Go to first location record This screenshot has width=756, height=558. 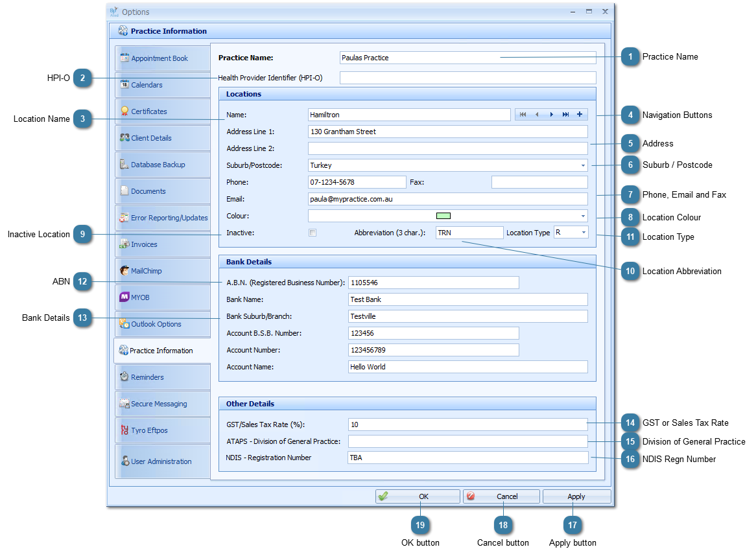point(523,114)
